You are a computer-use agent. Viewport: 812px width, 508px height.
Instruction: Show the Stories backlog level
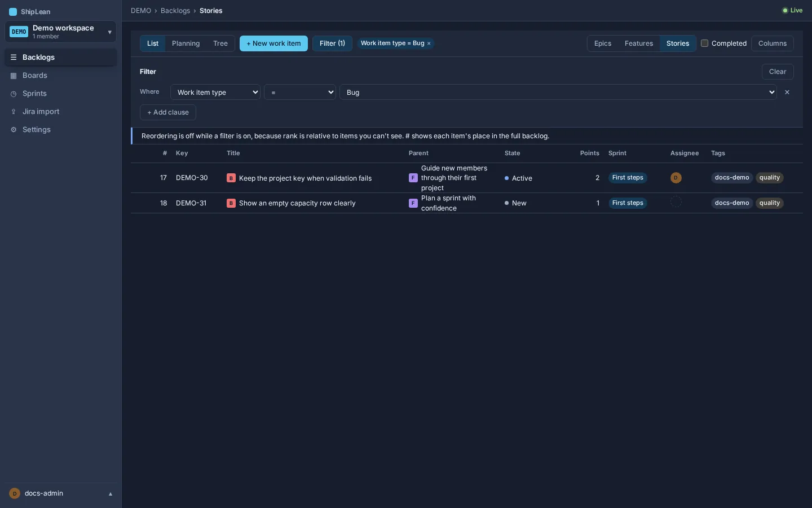[678, 43]
